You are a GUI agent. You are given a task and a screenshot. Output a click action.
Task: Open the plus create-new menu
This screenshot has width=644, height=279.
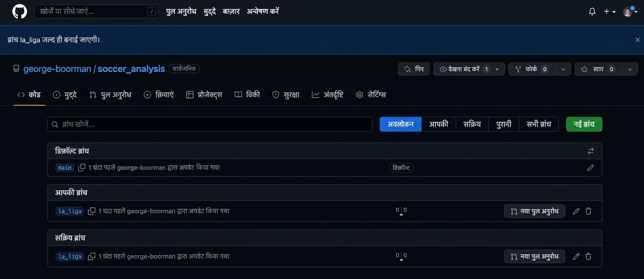[610, 12]
